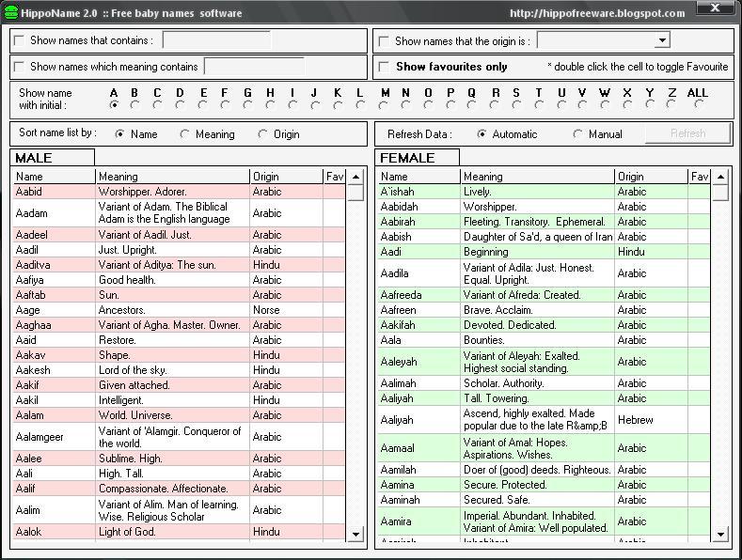
Task: Check 'Show names which meaning contains' option
Action: click(x=20, y=68)
